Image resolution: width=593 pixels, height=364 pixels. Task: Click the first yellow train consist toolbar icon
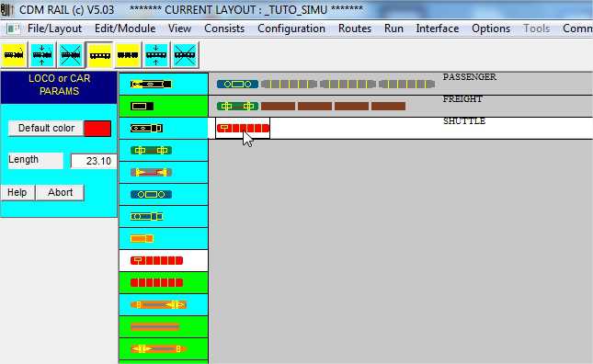[14, 55]
